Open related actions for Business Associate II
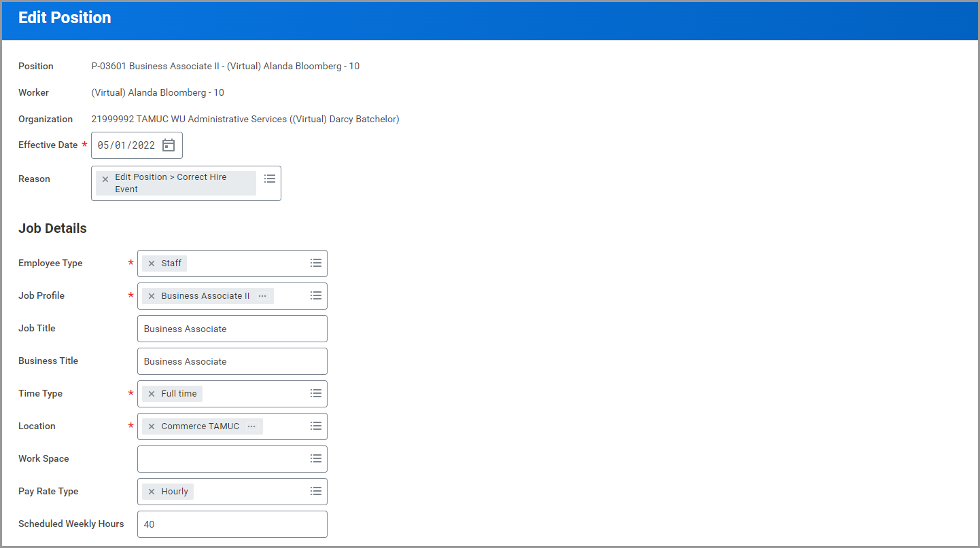The height and width of the screenshot is (548, 980). point(262,296)
